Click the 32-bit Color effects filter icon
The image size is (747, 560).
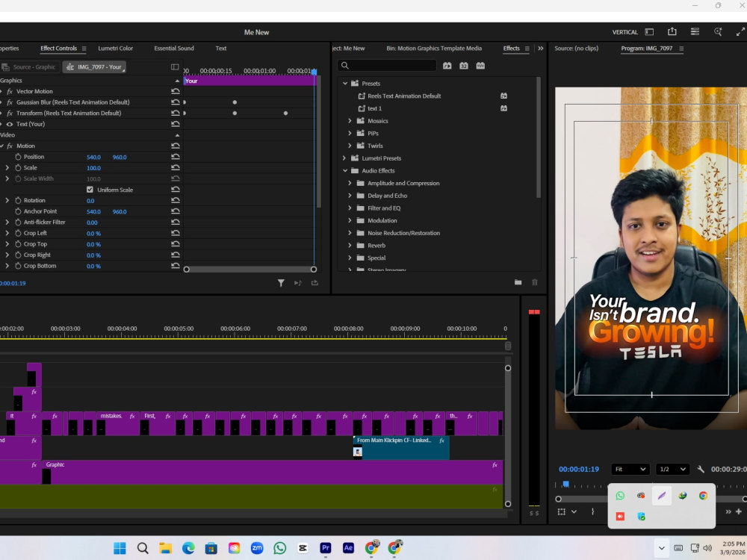pyautogui.click(x=464, y=66)
